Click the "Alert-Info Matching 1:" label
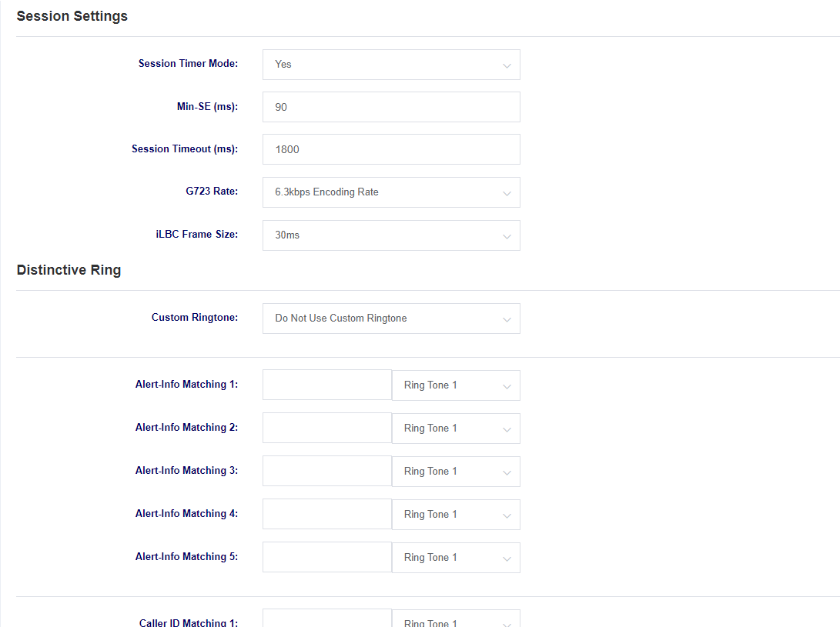This screenshot has width=840, height=627. (186, 385)
